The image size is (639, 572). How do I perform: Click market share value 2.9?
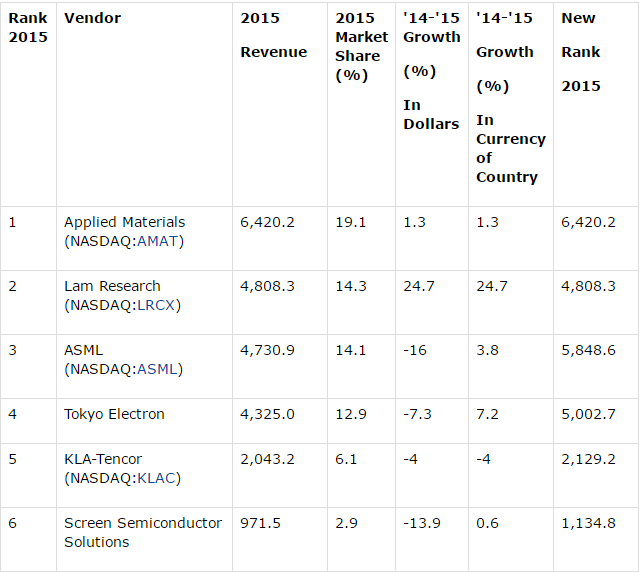click(346, 523)
